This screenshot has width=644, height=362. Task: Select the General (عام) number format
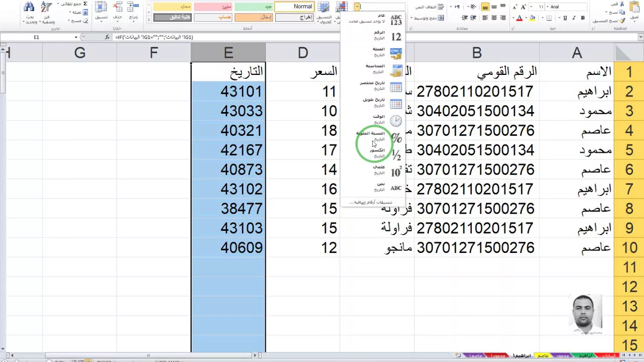[373, 19]
